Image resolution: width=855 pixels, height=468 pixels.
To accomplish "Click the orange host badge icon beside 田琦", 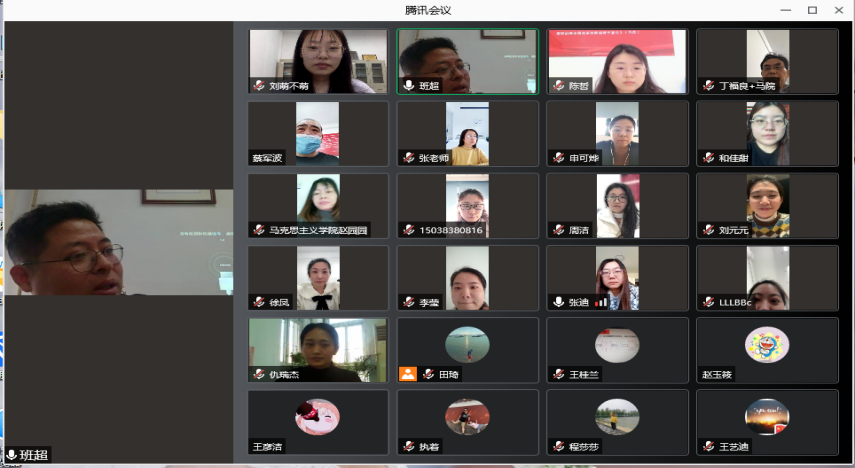I will pyautogui.click(x=407, y=374).
